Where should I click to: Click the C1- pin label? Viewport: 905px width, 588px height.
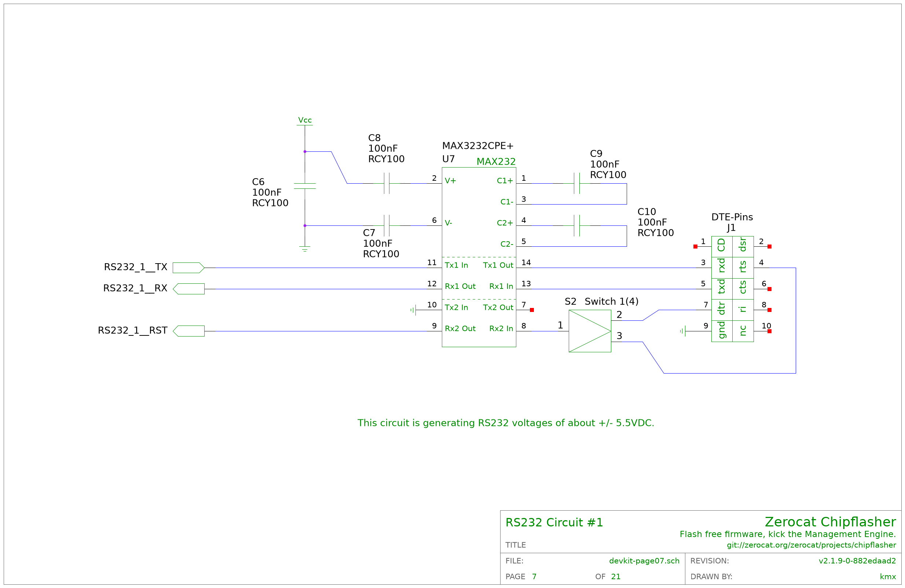coord(506,202)
